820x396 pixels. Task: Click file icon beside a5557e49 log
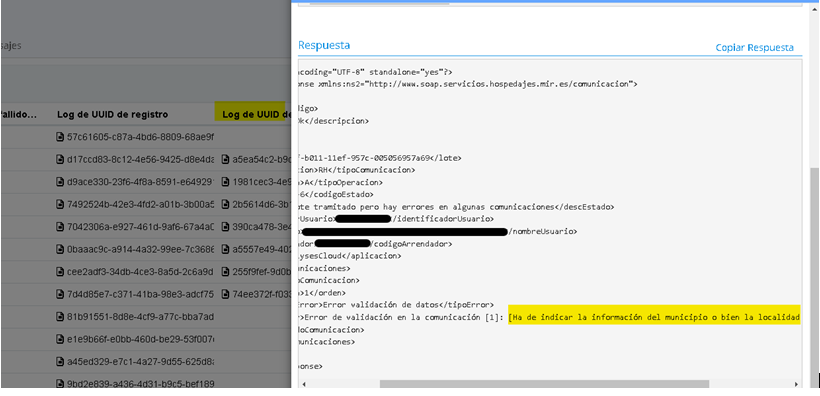[x=225, y=250]
